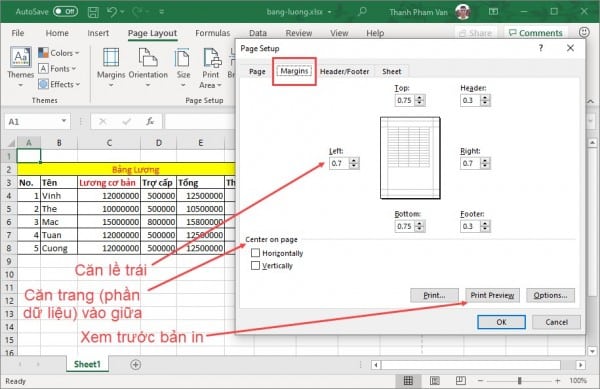Click the formula bar cancel X icon
This screenshot has width=600, height=389.
tap(102, 122)
